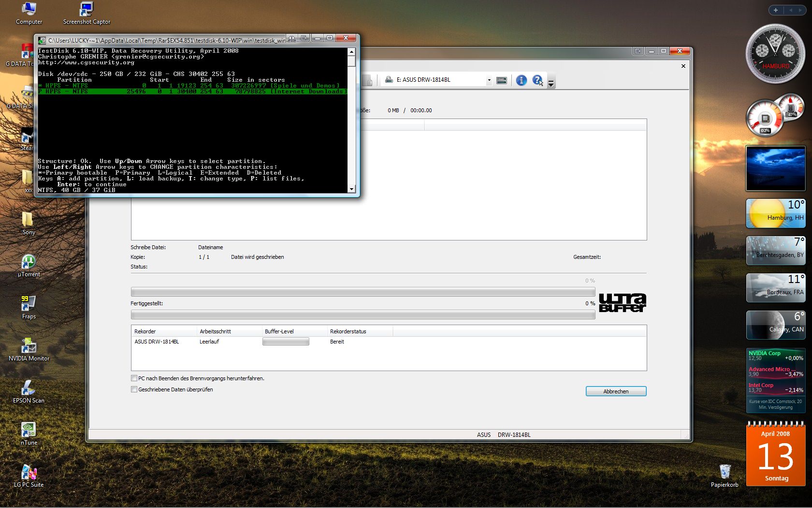Open the Bordeaux, FRA weather gadget
This screenshot has height=508, width=812.
(776, 287)
